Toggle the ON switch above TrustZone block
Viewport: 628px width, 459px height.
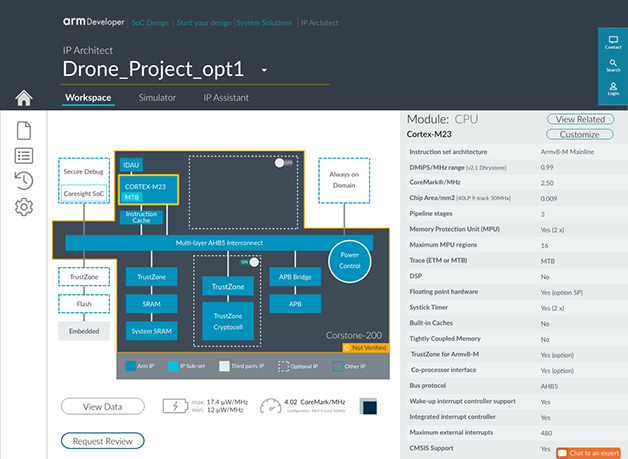click(x=253, y=262)
